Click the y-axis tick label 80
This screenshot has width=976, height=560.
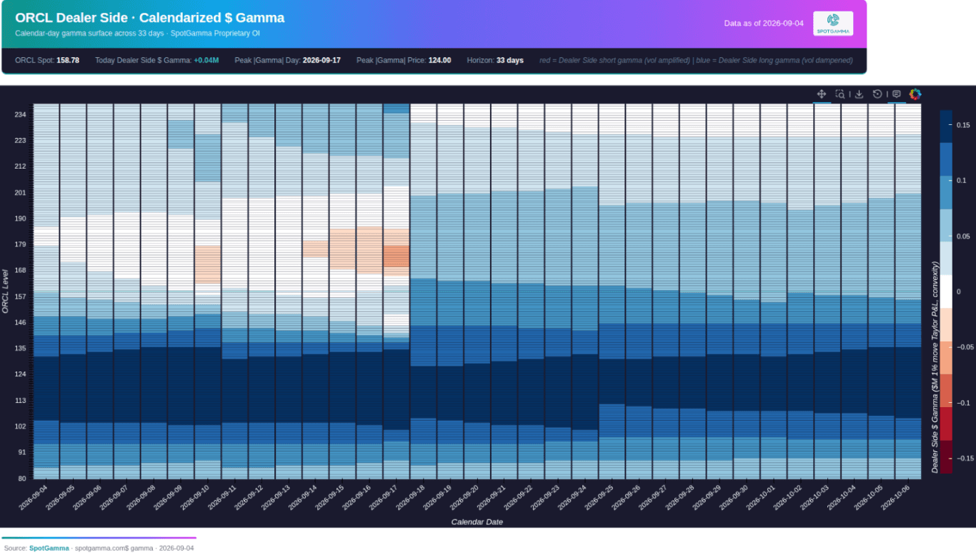tap(21, 479)
